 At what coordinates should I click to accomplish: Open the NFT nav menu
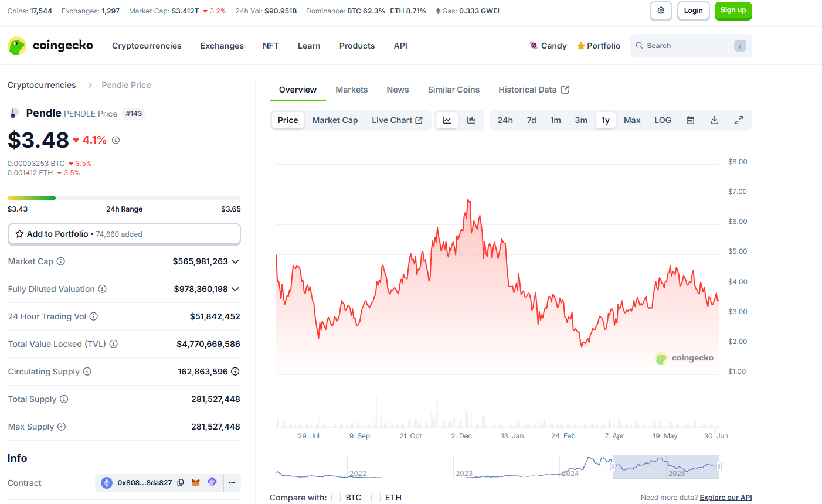(x=271, y=46)
